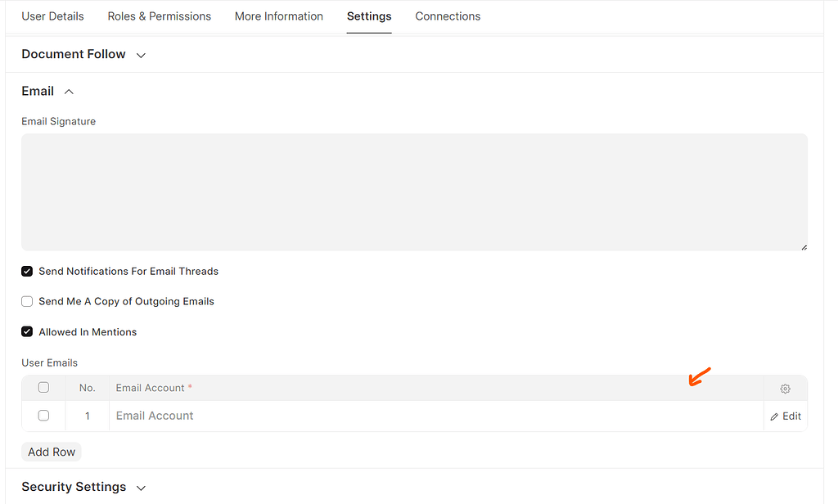This screenshot has height=504, width=838.
Task: Expand the Security Settings section
Action: click(x=141, y=486)
